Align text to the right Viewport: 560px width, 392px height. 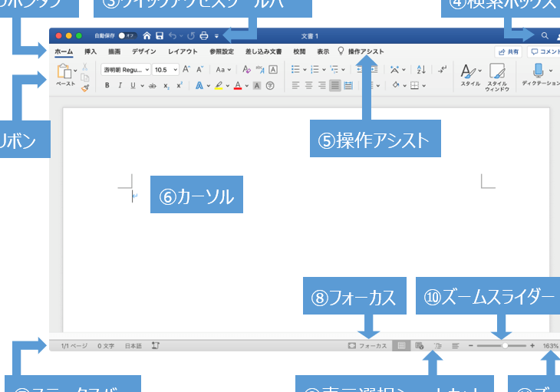[x=321, y=86]
